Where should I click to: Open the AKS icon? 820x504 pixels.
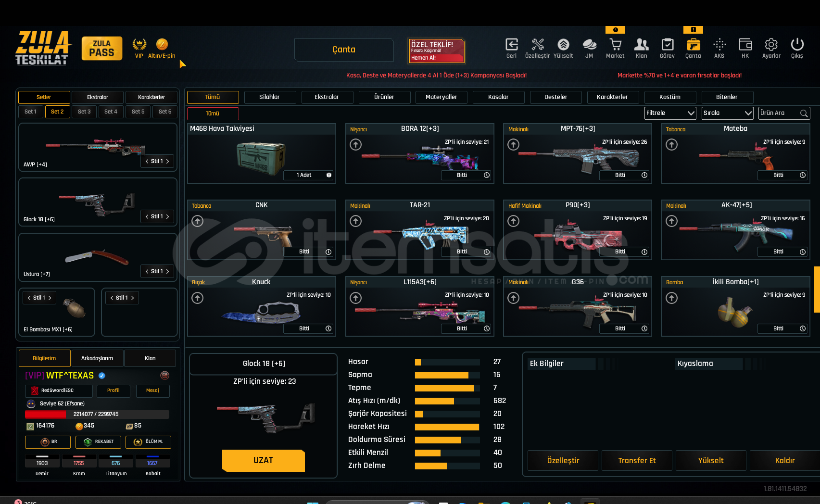[719, 45]
